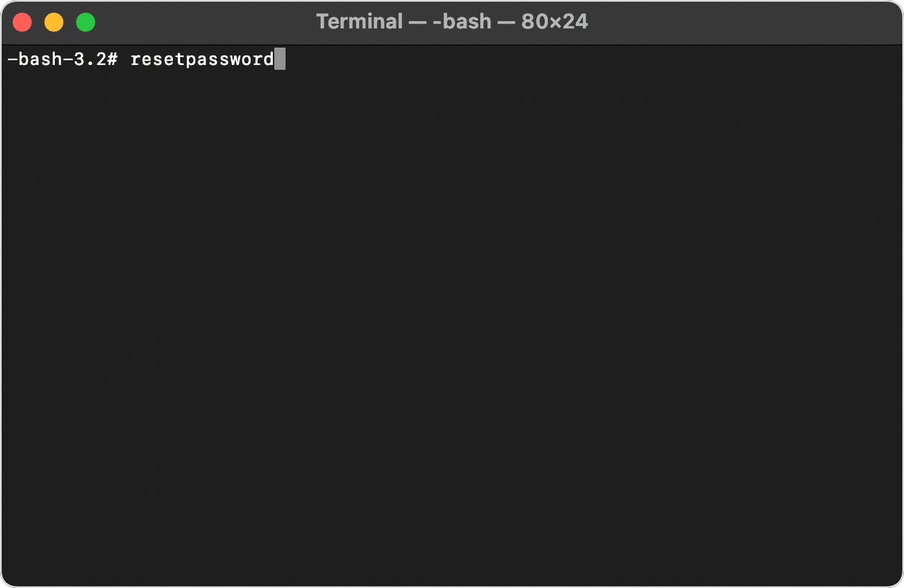Select the resetpassword command text
The width and height of the screenshot is (904, 588).
[x=202, y=58]
